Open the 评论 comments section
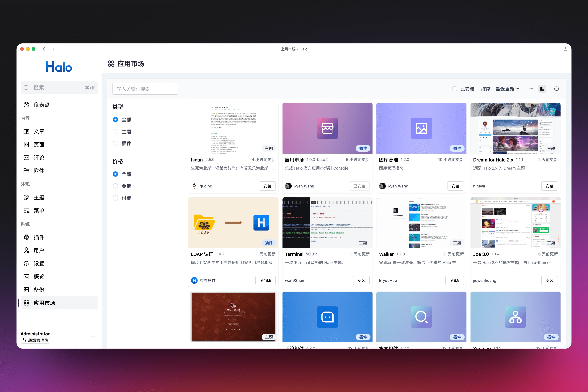The image size is (588, 392). click(39, 158)
